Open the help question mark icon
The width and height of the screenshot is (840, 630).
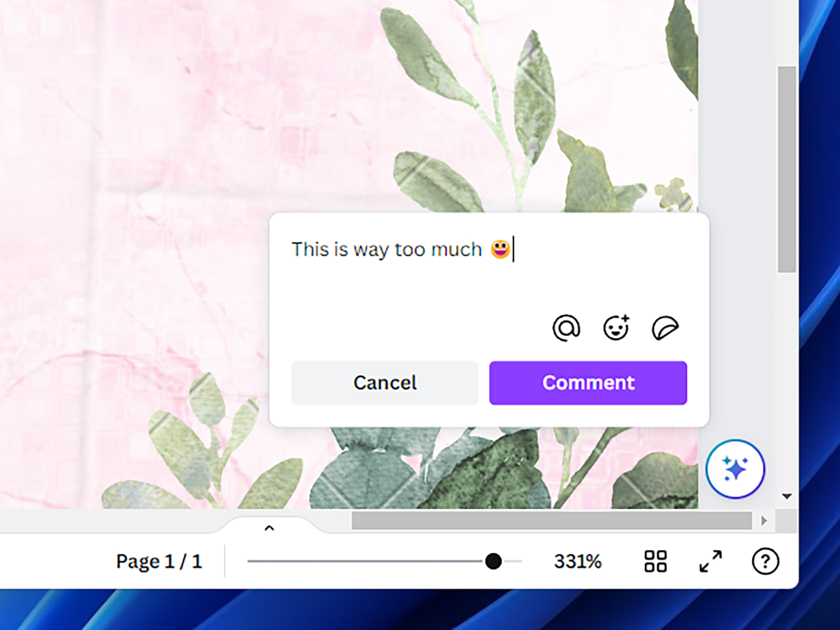pyautogui.click(x=765, y=561)
